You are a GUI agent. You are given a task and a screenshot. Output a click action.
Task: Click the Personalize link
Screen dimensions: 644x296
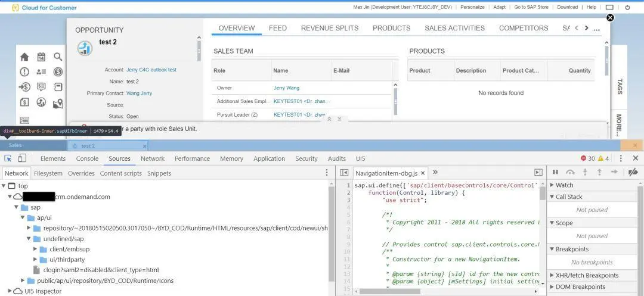pyautogui.click(x=472, y=7)
